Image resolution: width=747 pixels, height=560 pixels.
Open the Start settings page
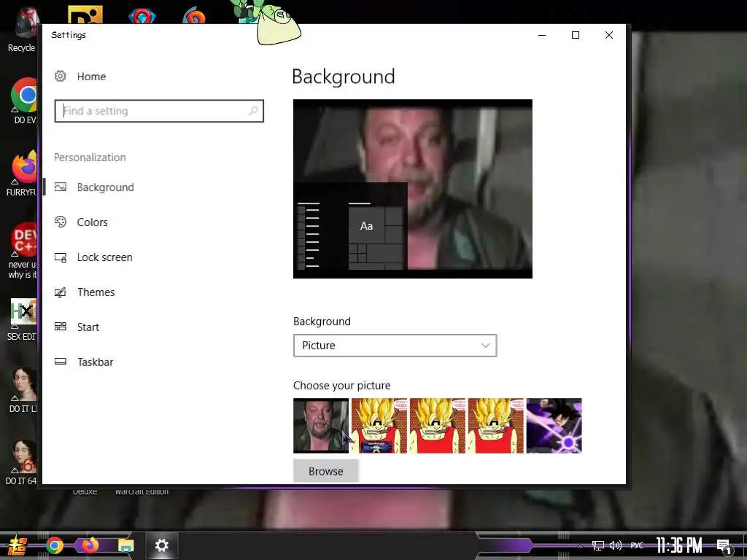tap(88, 327)
